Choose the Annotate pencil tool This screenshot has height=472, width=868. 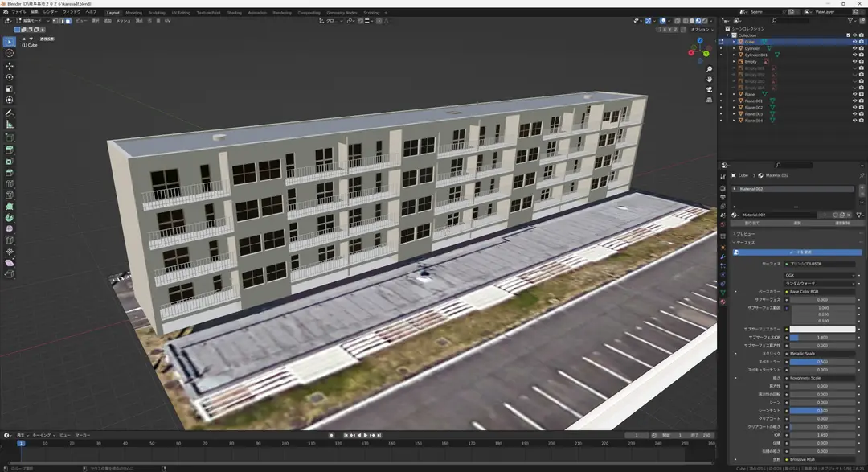(x=10, y=113)
